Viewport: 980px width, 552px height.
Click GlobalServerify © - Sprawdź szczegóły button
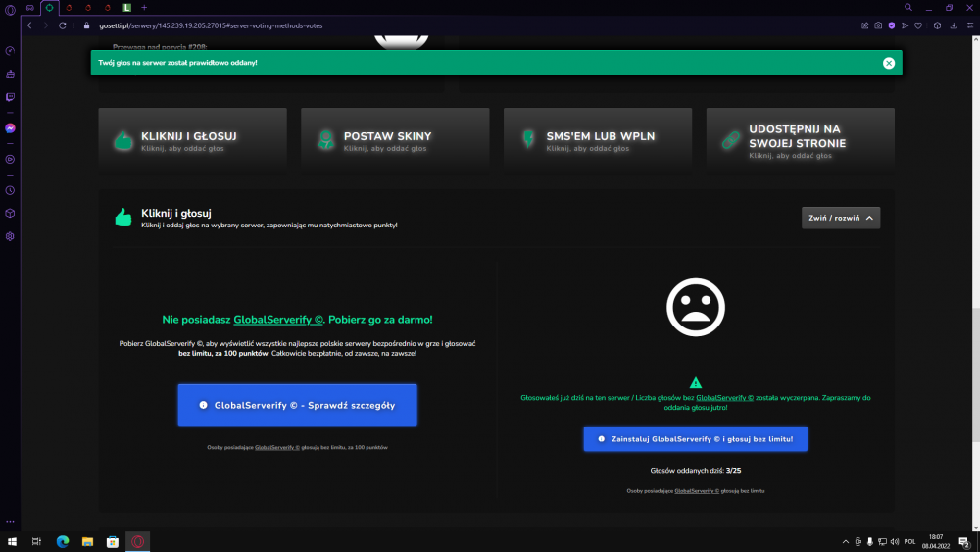[298, 405]
